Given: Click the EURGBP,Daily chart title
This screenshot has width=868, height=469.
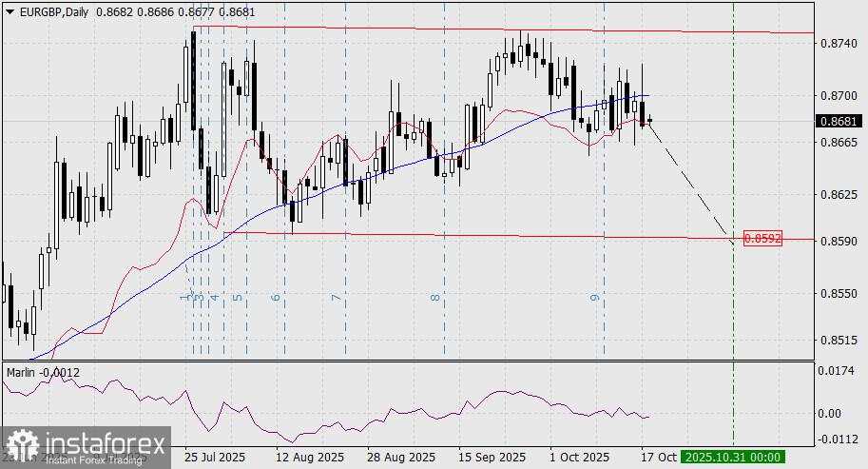Looking at the screenshot, I should [53, 11].
